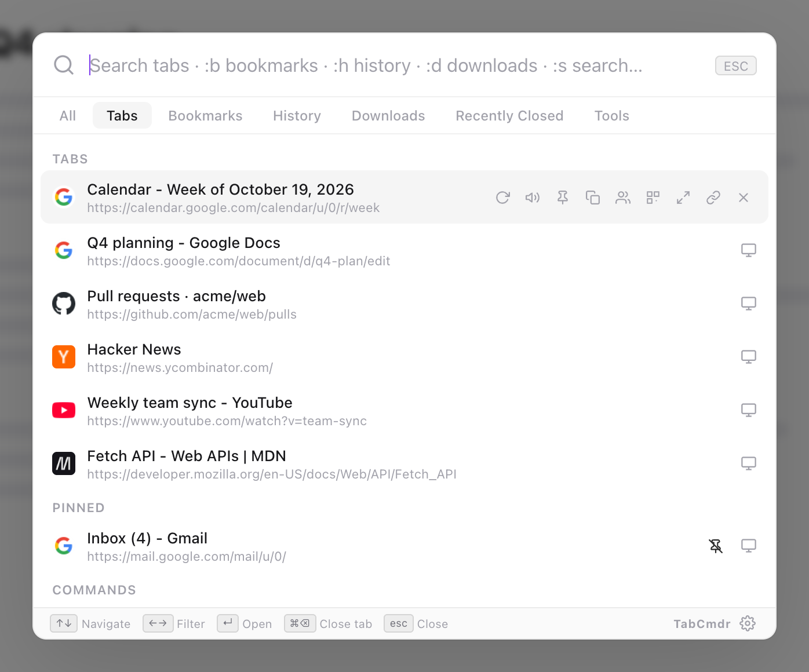Click the monitor icon on Q4 planning row
This screenshot has height=672, width=809.
point(749,250)
